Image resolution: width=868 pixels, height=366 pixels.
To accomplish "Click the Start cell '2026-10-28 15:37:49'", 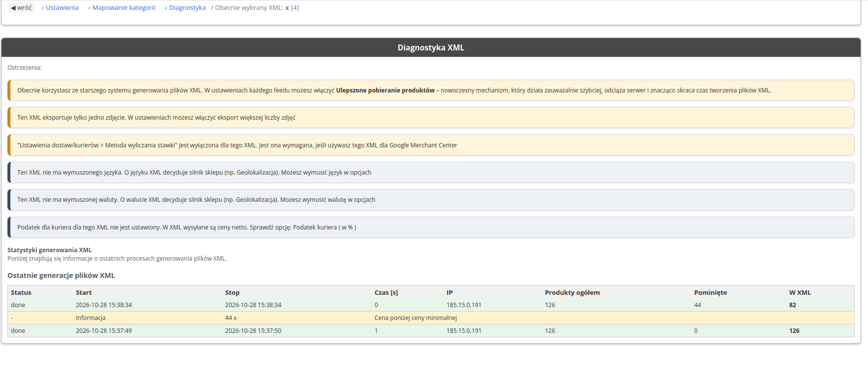I will click(x=104, y=331).
